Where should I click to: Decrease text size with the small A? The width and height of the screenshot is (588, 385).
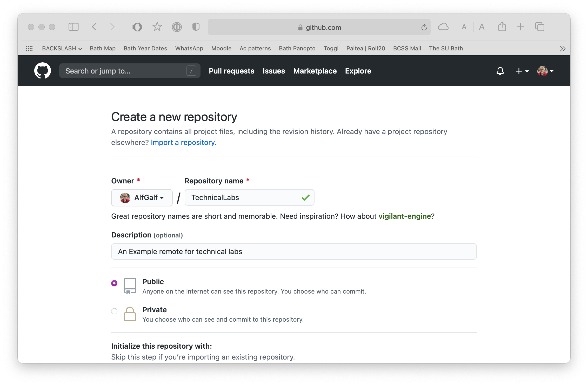click(x=464, y=27)
